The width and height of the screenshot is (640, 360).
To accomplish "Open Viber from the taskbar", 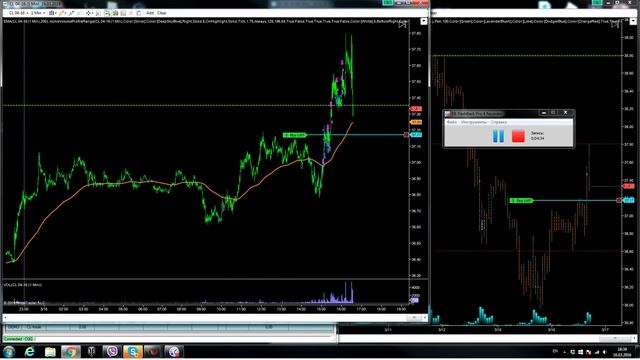I will pyautogui.click(x=112, y=351).
